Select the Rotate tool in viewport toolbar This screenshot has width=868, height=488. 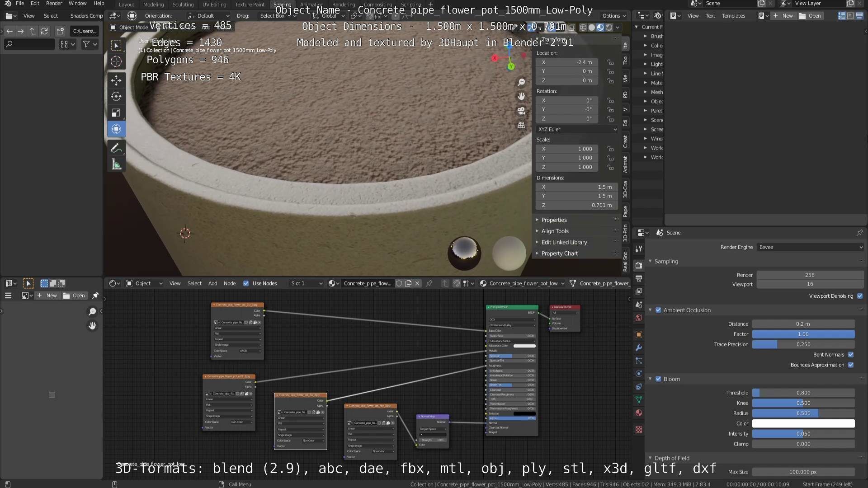point(116,96)
